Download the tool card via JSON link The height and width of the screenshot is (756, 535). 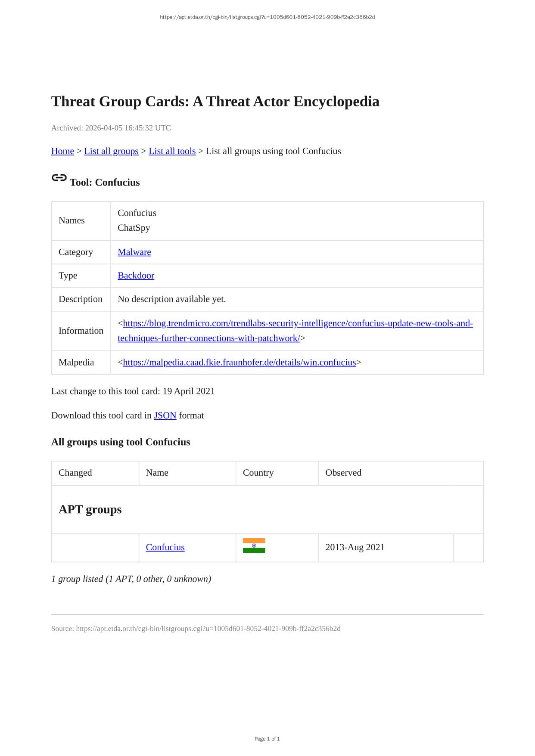click(165, 415)
